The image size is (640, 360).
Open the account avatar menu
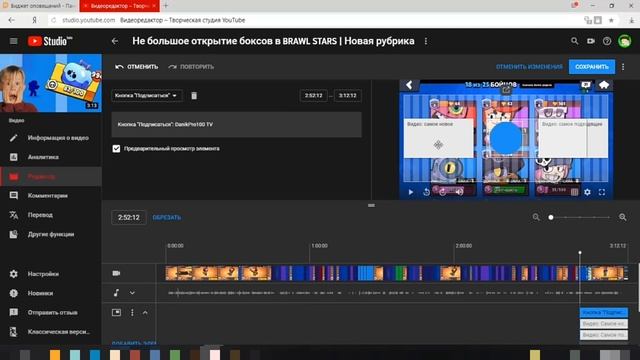coord(624,41)
